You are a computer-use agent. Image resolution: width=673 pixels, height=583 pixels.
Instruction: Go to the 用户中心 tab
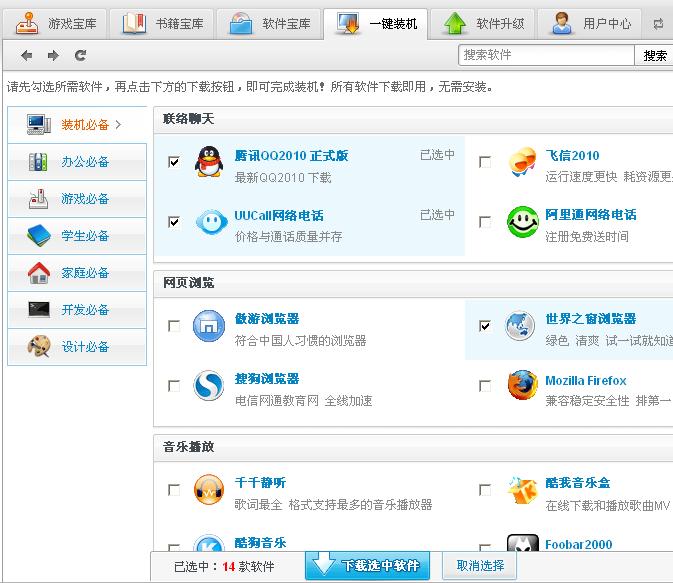(589, 24)
